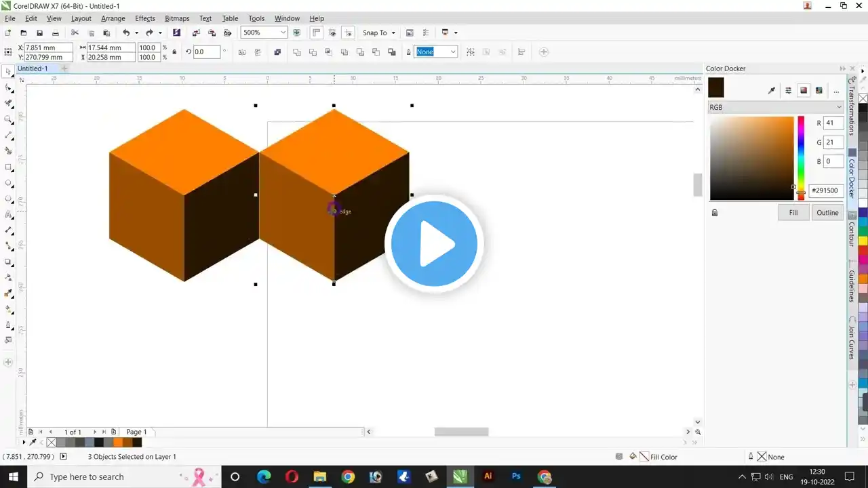Select the Pick tool in toolbox
This screenshot has height=488, width=868.
click(8, 72)
